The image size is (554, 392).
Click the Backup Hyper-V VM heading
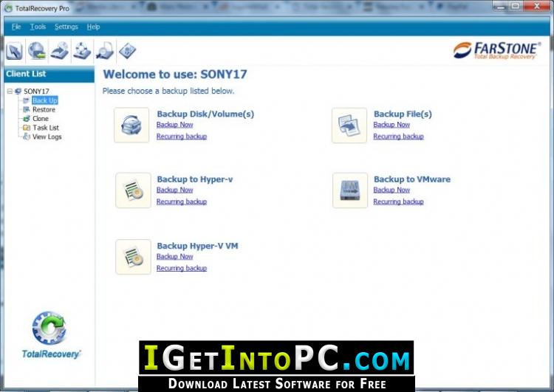(x=197, y=246)
